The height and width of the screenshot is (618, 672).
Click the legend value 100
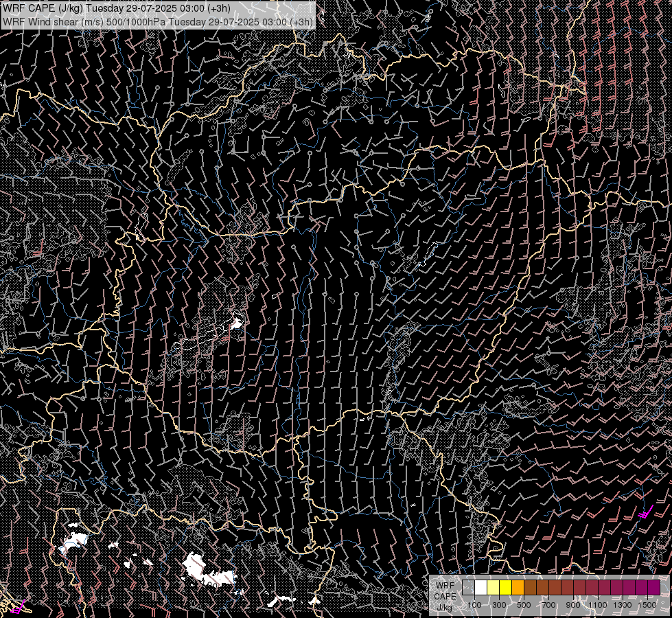(x=474, y=605)
